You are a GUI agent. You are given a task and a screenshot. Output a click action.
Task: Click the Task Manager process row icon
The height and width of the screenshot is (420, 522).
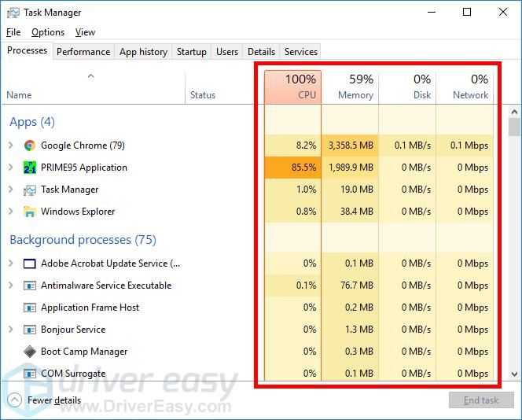30,190
